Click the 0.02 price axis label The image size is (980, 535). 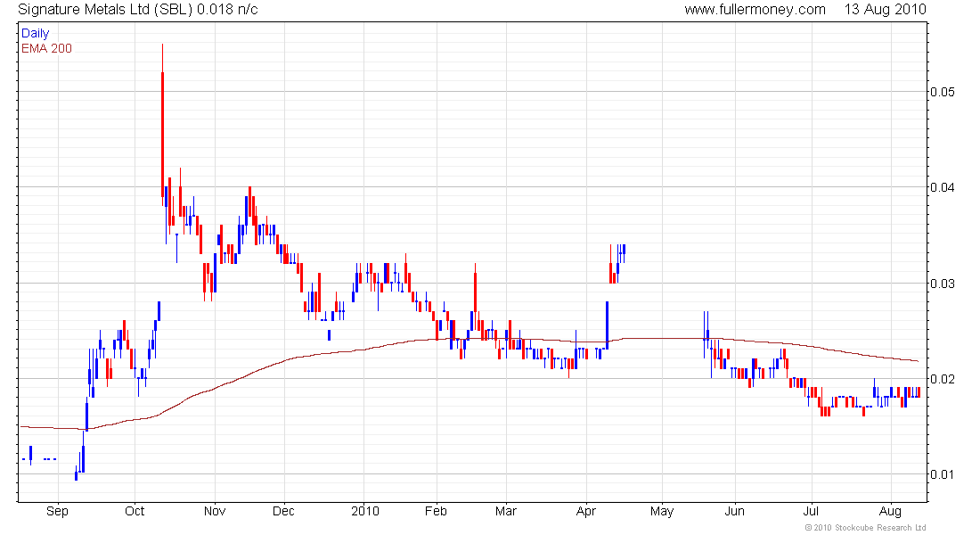[943, 379]
